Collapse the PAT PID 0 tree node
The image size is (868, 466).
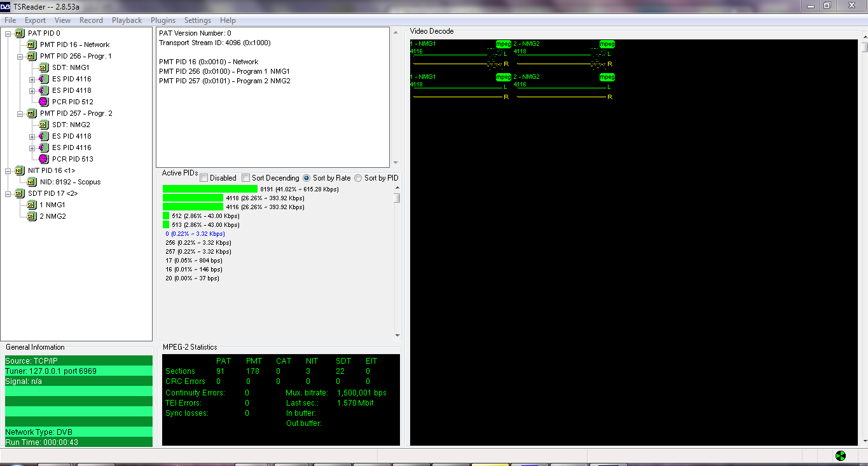click(x=8, y=33)
